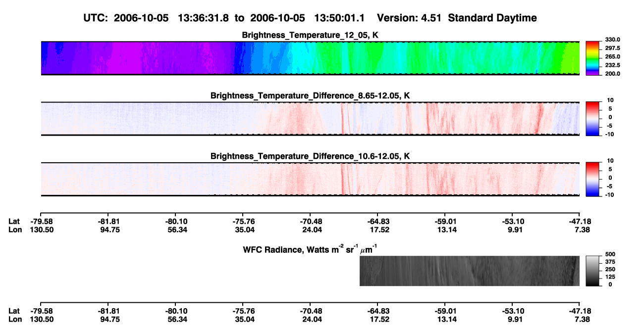Click longitude 130.50 on the bottom axis
Screen dimensions: 644x330
coord(42,319)
